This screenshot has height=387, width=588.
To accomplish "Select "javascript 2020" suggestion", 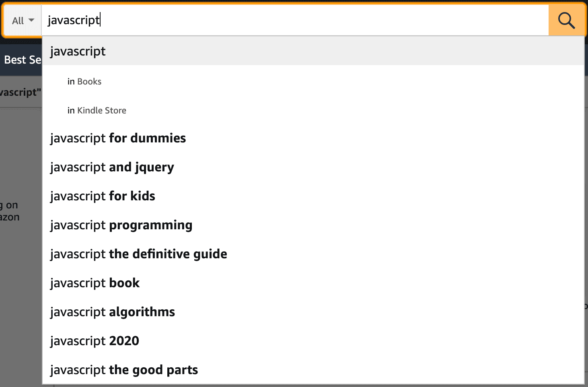I will coord(313,341).
